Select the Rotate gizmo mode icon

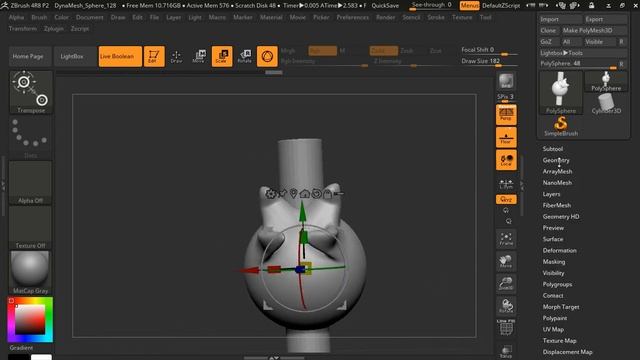click(244, 56)
